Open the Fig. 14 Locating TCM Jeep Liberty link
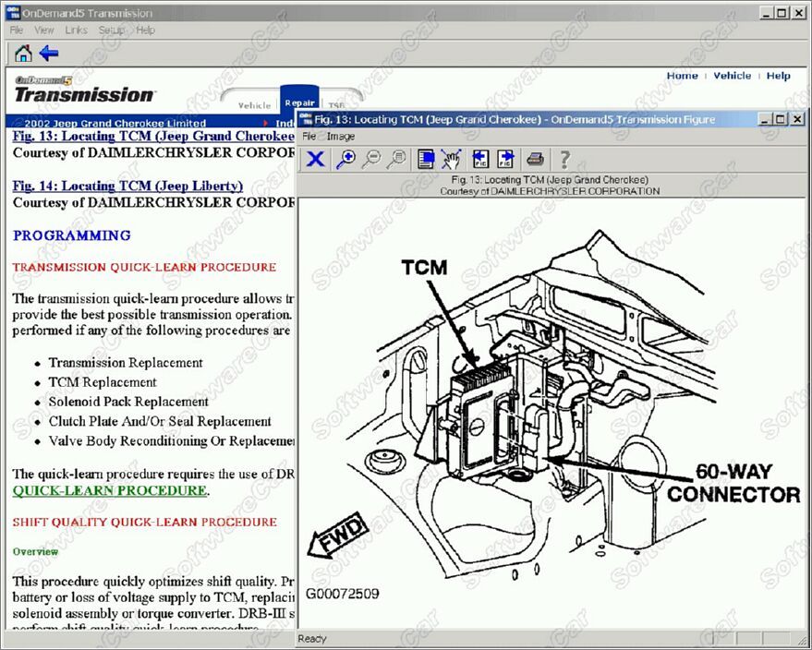812x650 pixels. [127, 186]
